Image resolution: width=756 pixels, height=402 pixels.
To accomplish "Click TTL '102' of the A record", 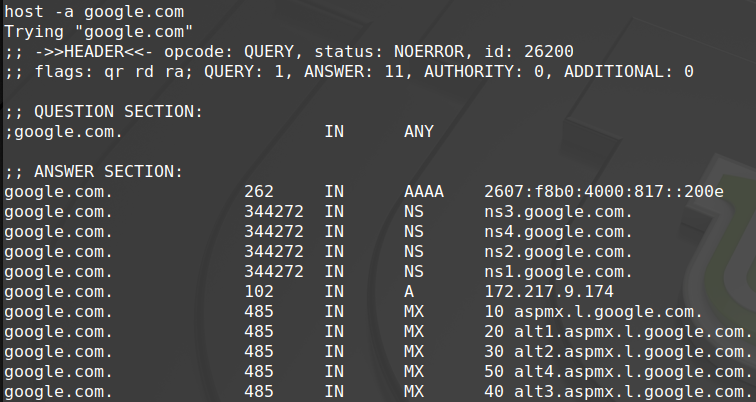I will (259, 292).
